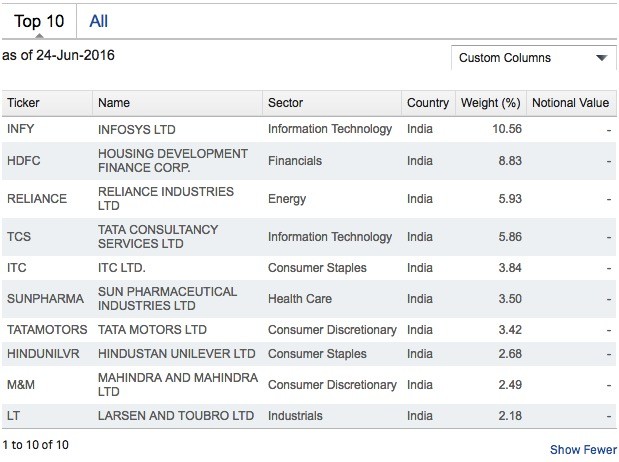Open the All holdings tab
Screen dimensions: 619x462
[98, 21]
